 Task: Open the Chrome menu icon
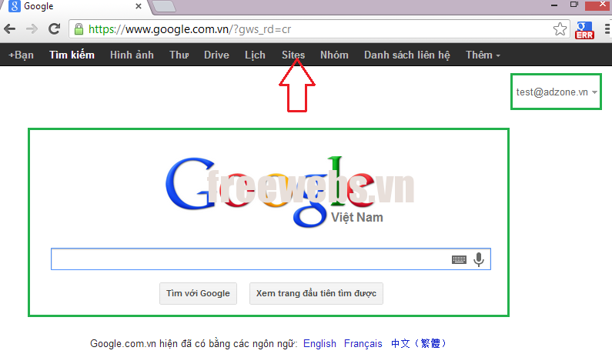[x=607, y=29]
